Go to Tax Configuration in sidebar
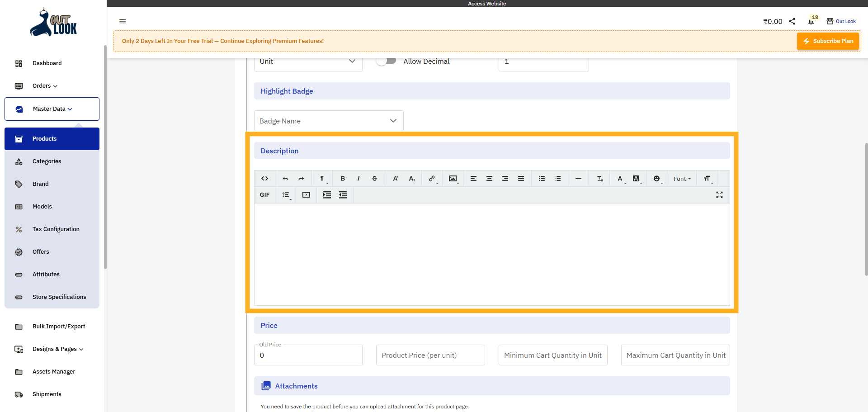868x412 pixels. tap(56, 229)
